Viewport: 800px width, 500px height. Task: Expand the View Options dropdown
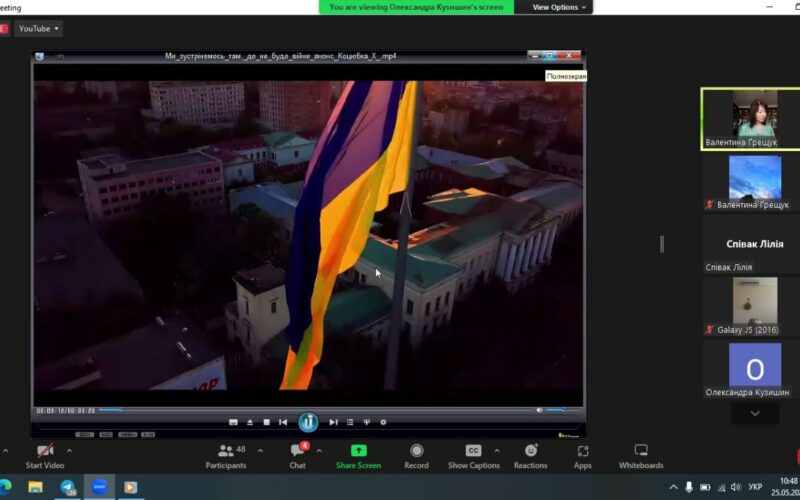[559, 7]
